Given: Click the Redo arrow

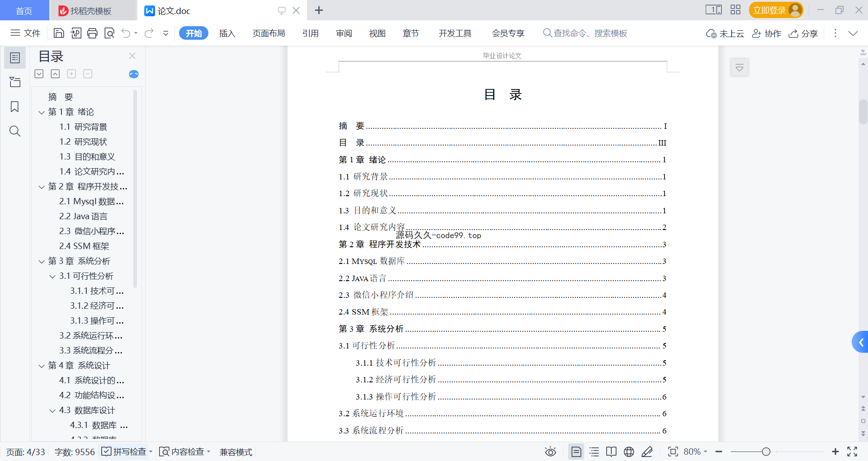Looking at the screenshot, I should [x=149, y=33].
